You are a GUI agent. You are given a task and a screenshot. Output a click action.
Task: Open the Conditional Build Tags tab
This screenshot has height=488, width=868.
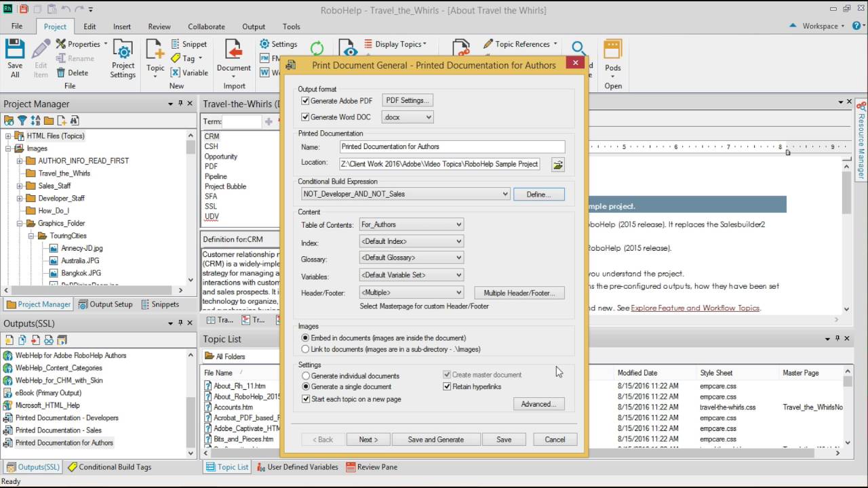[x=108, y=467]
